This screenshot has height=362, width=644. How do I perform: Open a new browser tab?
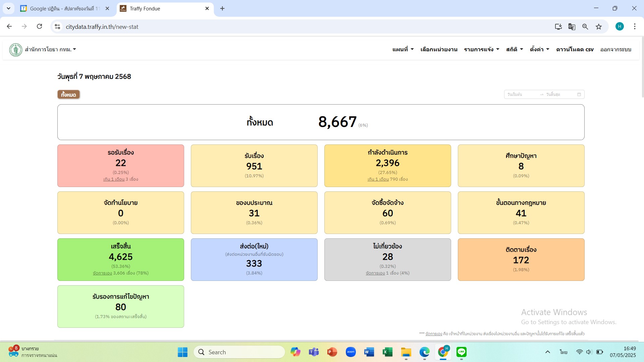tap(222, 8)
